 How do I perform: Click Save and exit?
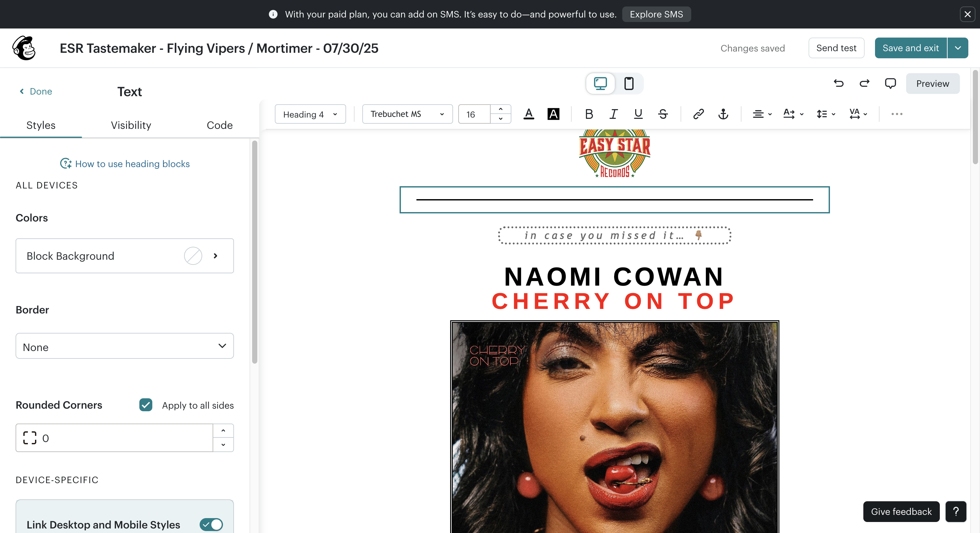[x=911, y=48]
